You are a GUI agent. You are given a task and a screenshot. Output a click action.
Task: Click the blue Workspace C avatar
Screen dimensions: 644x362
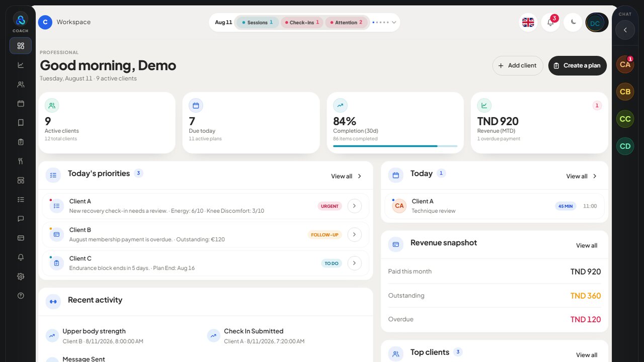click(x=45, y=22)
